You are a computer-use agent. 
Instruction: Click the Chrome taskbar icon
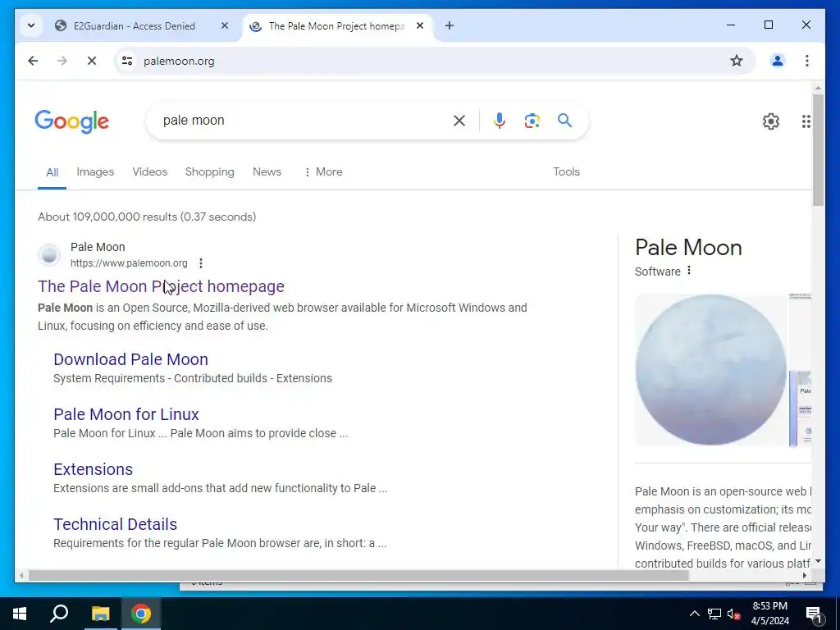[x=141, y=614]
